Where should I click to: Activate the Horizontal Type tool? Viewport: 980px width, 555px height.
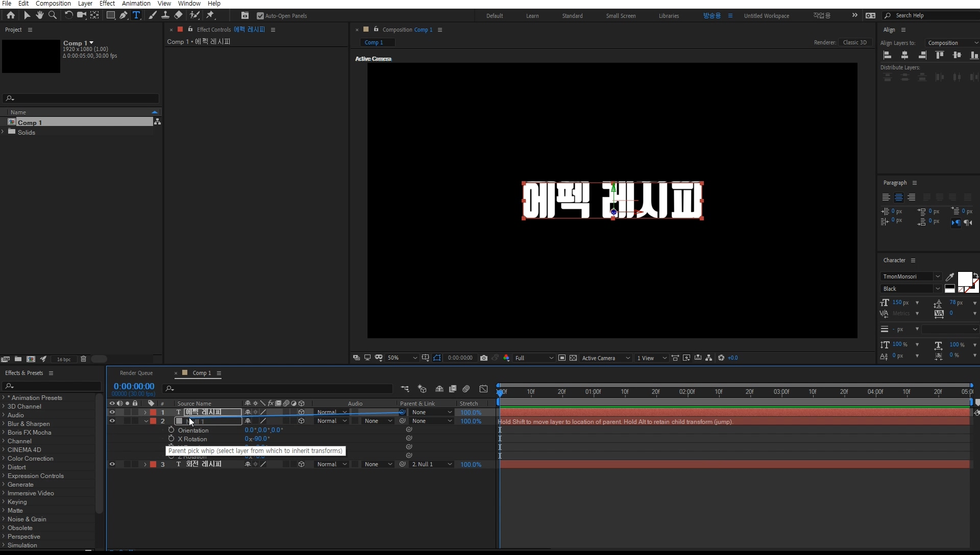(x=136, y=15)
